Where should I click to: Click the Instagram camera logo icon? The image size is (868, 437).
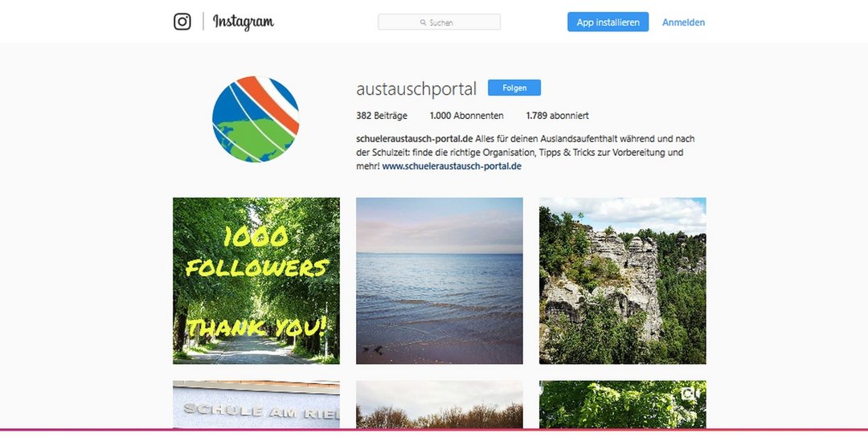point(182,22)
